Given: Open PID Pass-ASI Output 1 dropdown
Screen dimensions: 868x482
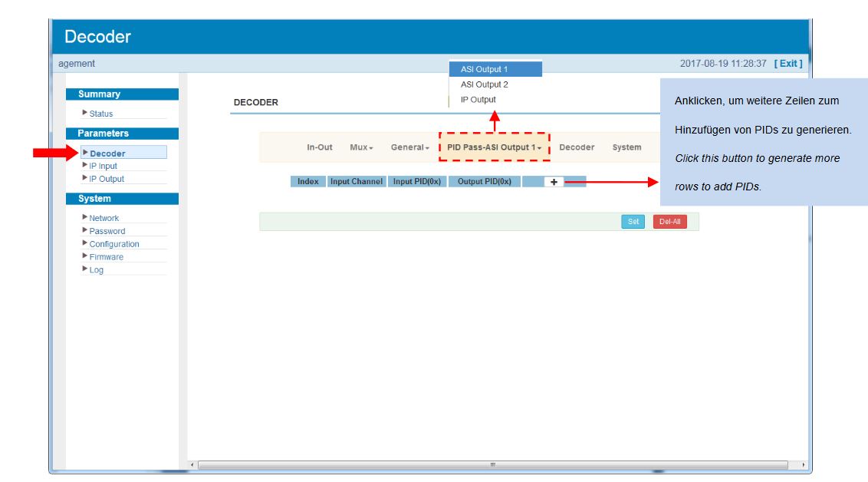Looking at the screenshot, I should (495, 147).
